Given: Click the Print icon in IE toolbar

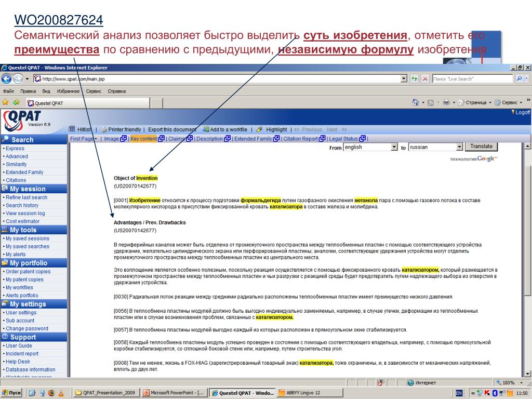Looking at the screenshot, I should (x=446, y=102).
